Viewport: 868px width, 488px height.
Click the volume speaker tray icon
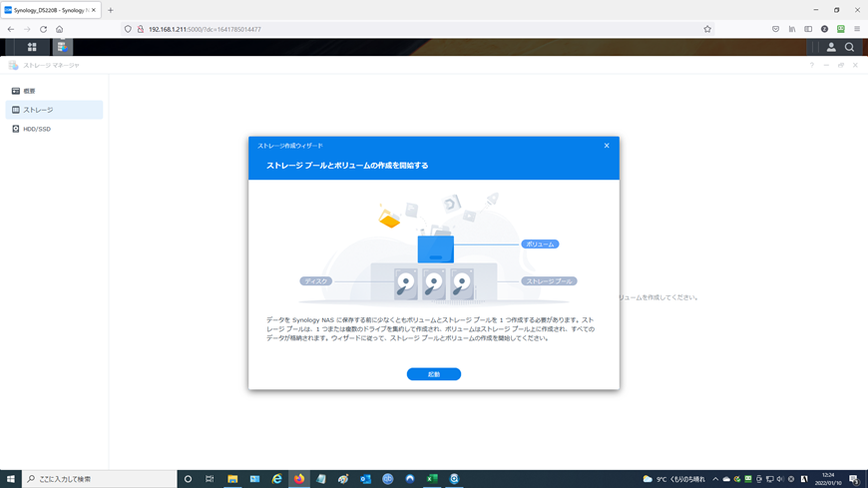click(x=780, y=479)
